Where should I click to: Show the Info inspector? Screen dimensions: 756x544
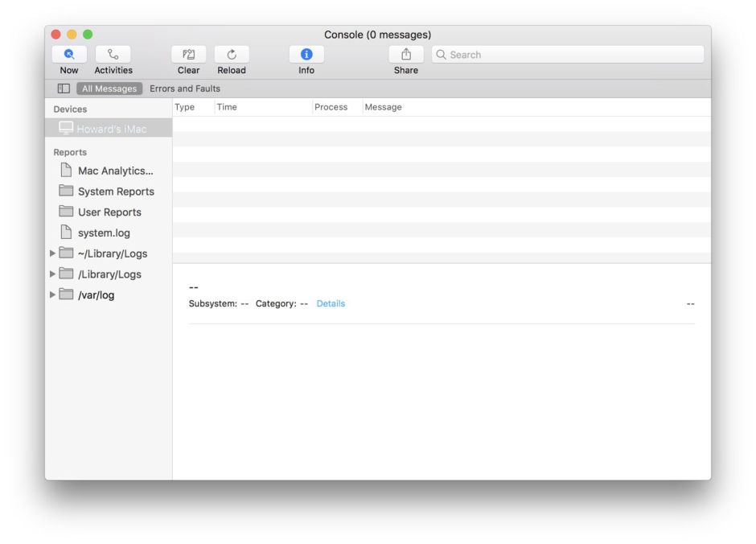coord(306,55)
